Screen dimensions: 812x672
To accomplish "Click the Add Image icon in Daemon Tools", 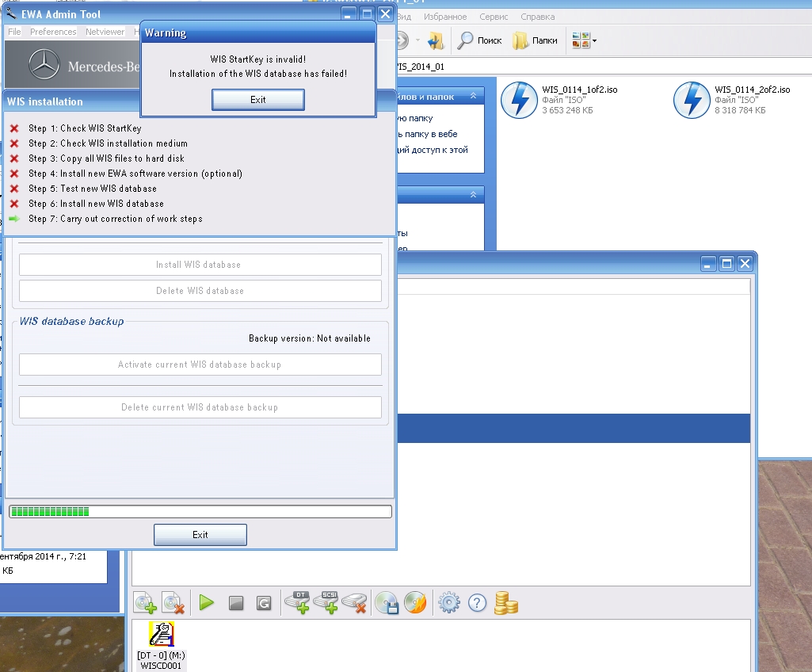I will [146, 603].
